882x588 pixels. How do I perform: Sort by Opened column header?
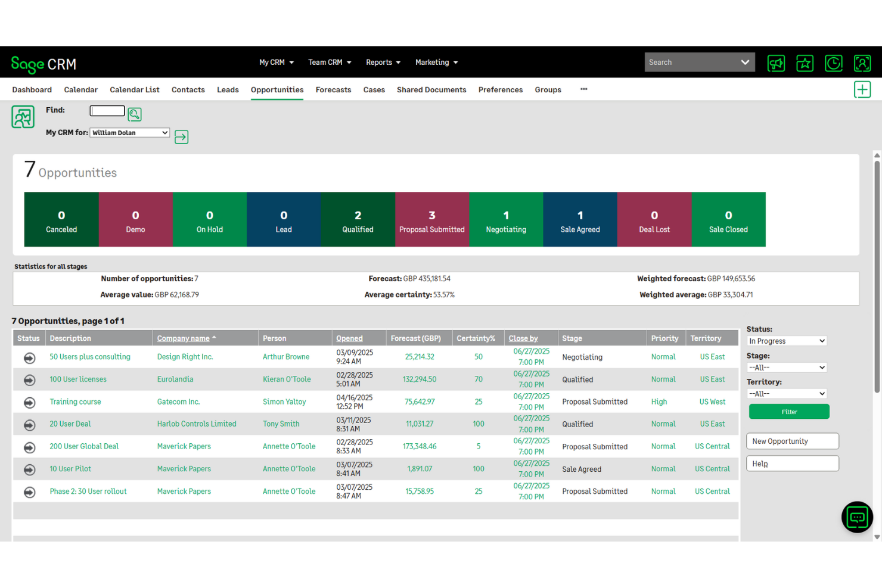click(349, 338)
